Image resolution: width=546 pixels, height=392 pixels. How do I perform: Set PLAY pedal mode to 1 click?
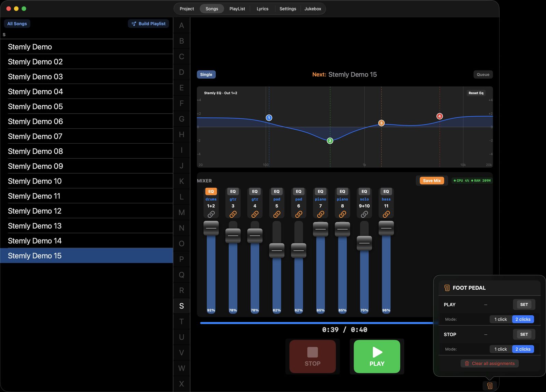point(501,319)
